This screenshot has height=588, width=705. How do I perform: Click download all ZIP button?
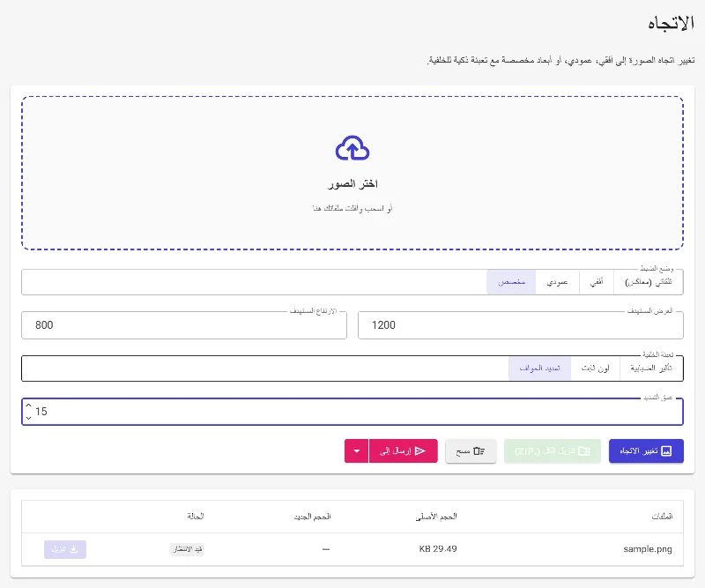(x=553, y=450)
